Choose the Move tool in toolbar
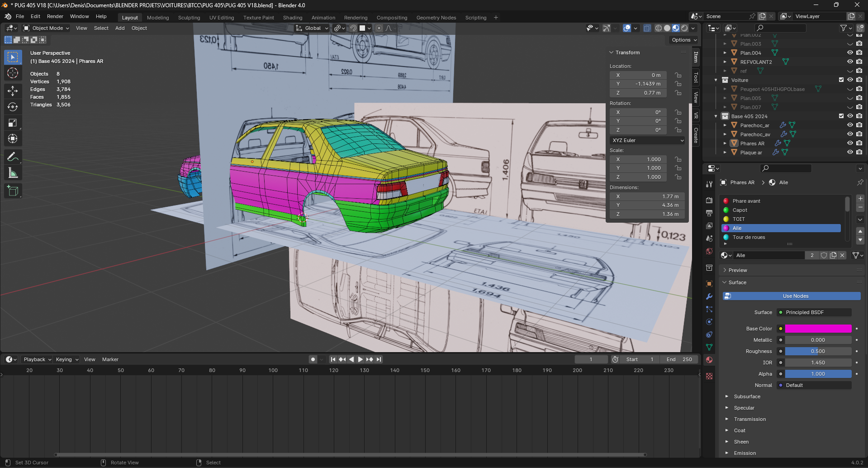The width and height of the screenshot is (868, 468). click(x=13, y=91)
